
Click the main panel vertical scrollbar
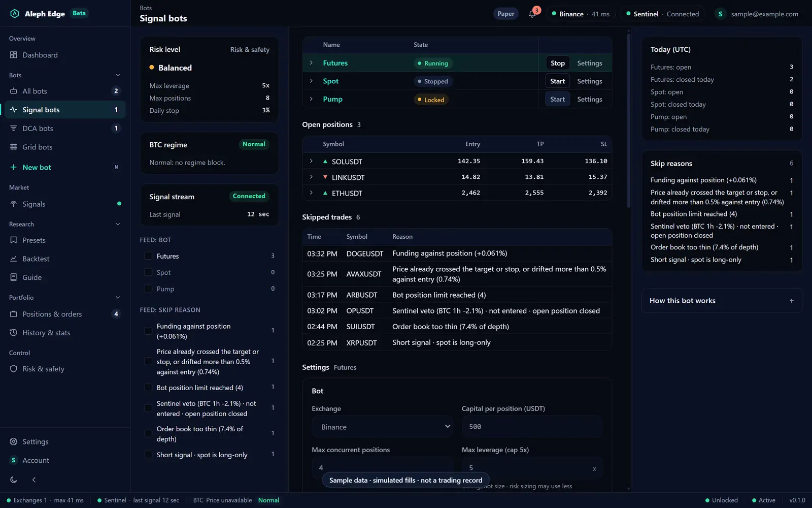point(629,120)
